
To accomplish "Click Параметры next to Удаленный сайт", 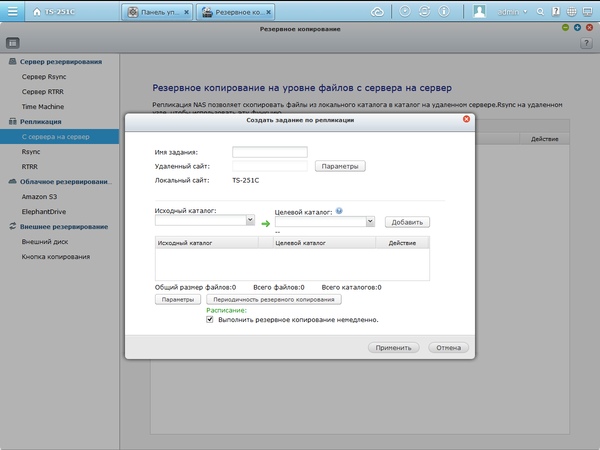I will (x=340, y=166).
